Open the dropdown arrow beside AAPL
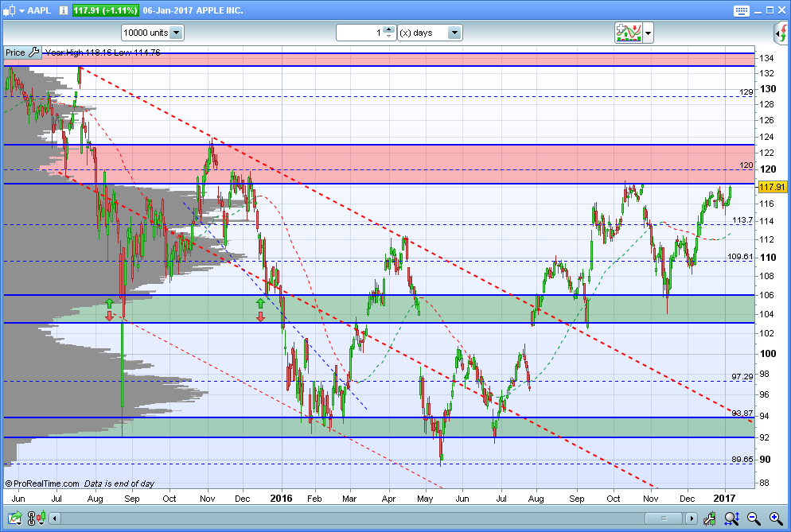The height and width of the screenshot is (532, 791). click(21, 10)
